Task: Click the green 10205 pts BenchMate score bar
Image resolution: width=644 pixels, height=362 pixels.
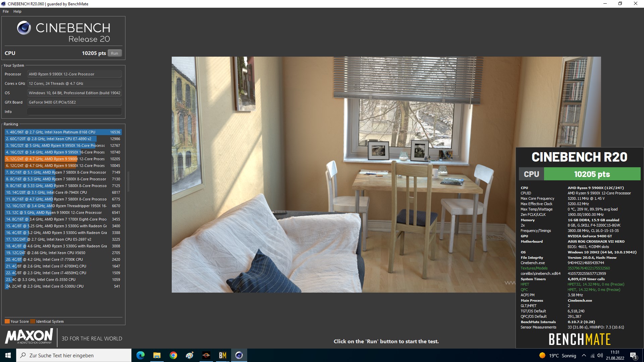Action: coord(592,174)
